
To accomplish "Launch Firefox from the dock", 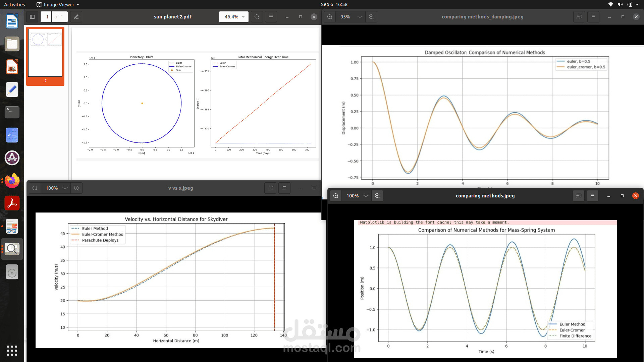I will point(12,181).
